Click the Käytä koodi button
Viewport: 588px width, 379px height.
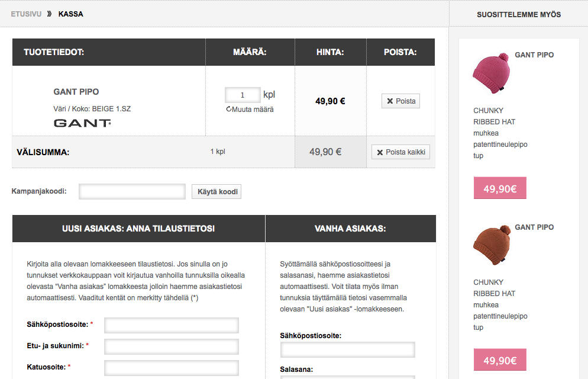tap(217, 191)
